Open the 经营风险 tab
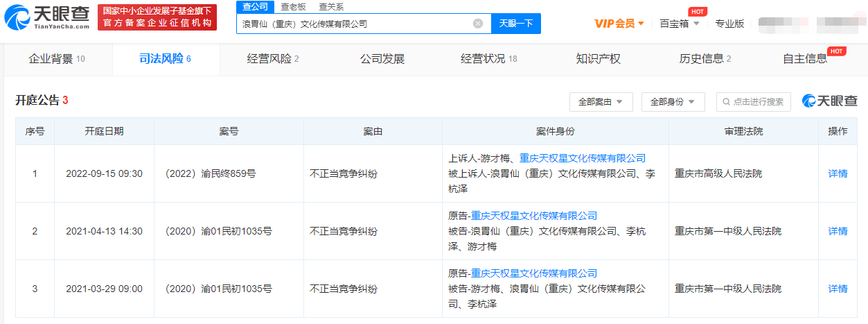 (x=273, y=59)
